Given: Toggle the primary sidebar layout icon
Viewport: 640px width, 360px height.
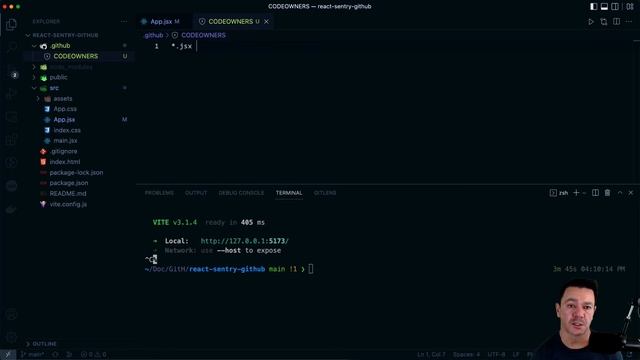Looking at the screenshot, I should coord(593,7).
